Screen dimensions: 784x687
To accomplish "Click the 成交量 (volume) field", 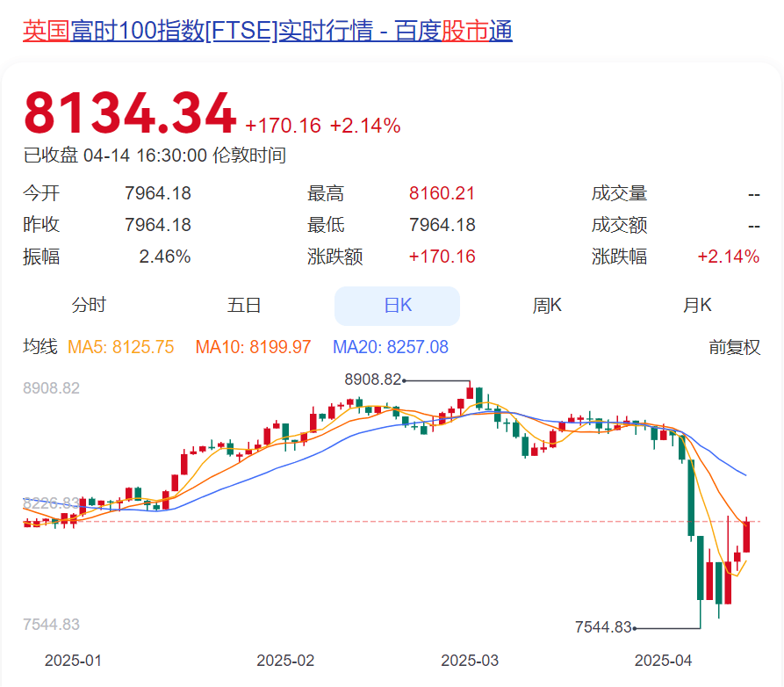I will click(x=620, y=193).
